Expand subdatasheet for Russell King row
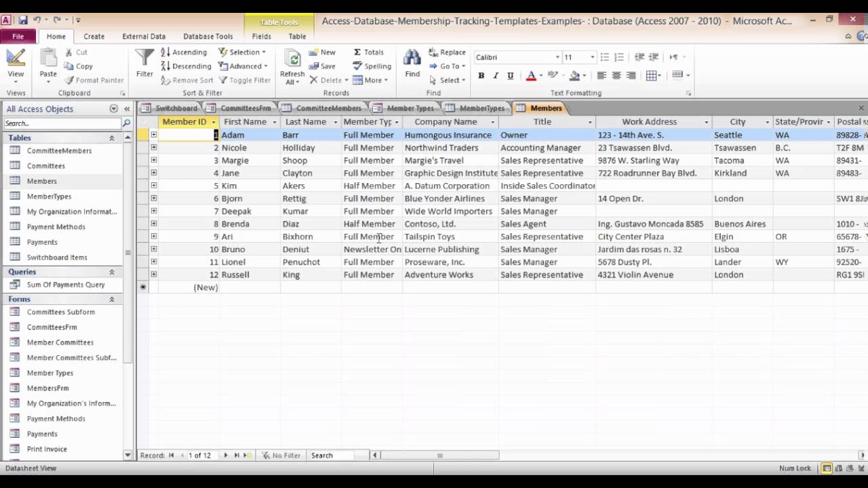Image resolution: width=868 pixels, height=488 pixels. (x=153, y=274)
